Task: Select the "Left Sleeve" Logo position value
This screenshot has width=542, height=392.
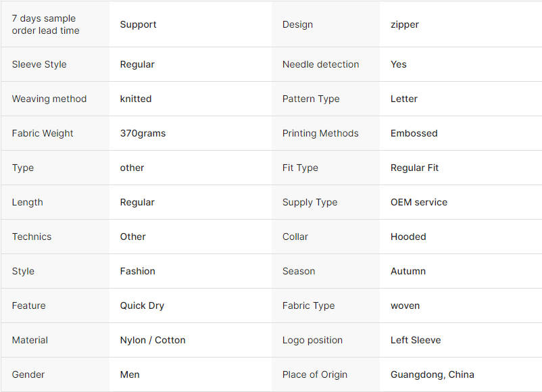Action: 416,340
